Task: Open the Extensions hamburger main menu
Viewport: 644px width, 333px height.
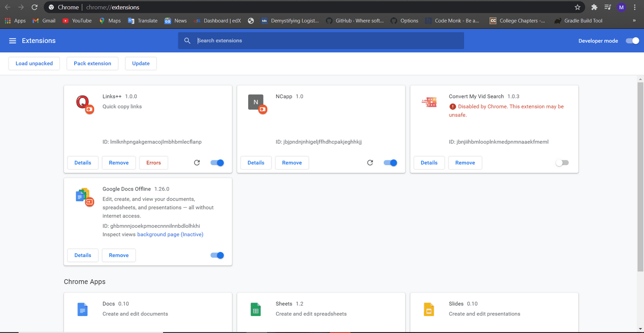Action: [13, 41]
